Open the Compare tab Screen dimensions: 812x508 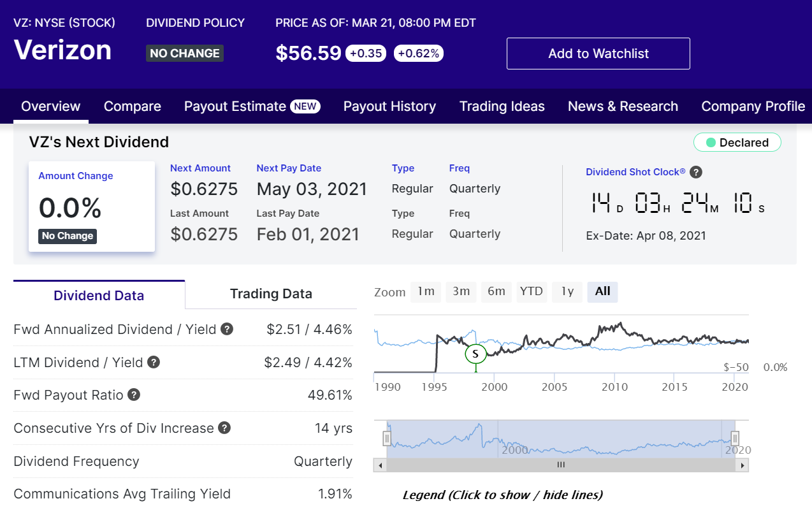point(133,106)
